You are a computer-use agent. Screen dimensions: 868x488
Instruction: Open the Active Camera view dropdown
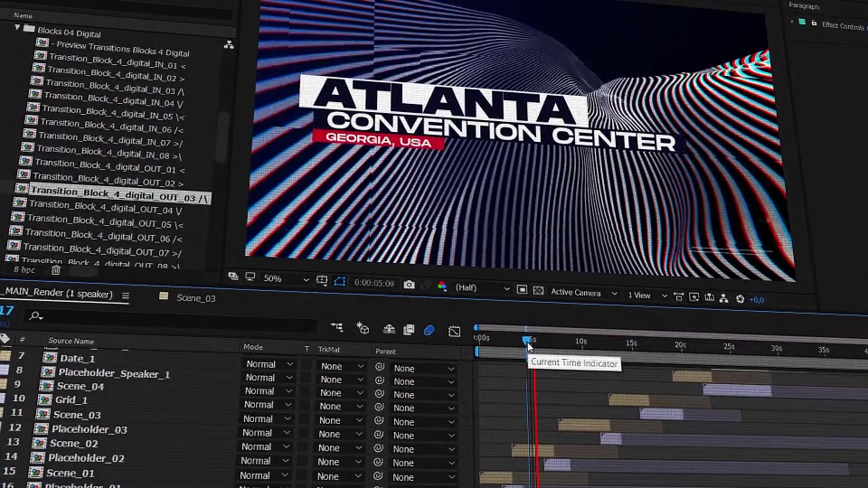point(583,293)
